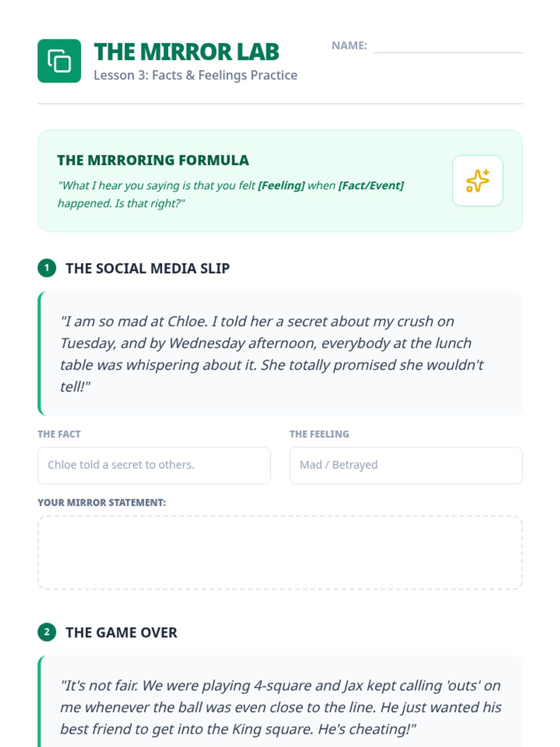The image size is (560, 747).
Task: Click the sparkle icon in formula box
Action: click(477, 181)
